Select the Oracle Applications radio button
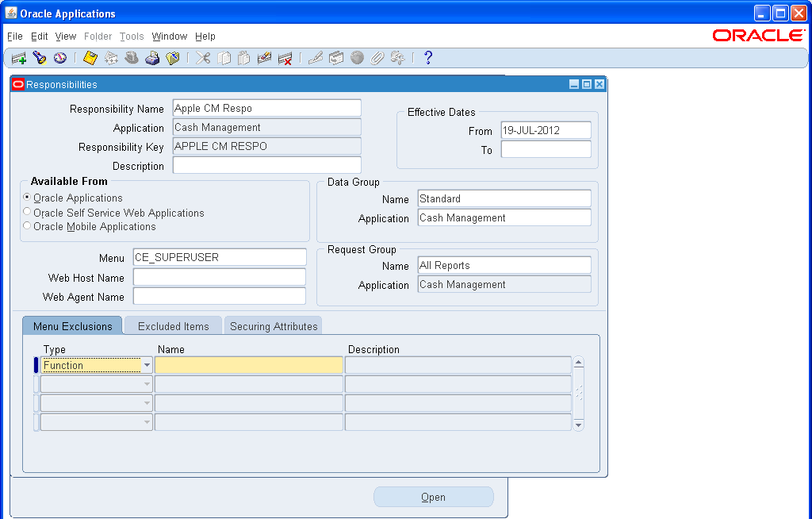 (x=25, y=198)
